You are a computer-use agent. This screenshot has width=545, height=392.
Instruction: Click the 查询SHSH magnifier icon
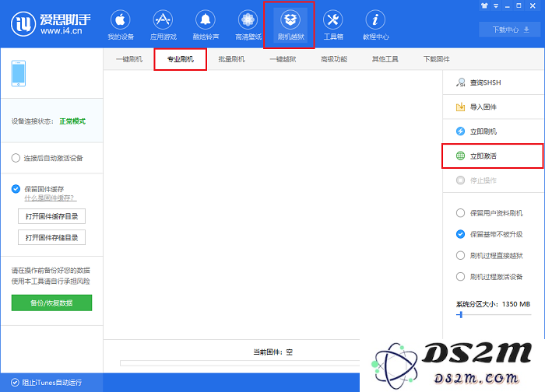tap(460, 82)
